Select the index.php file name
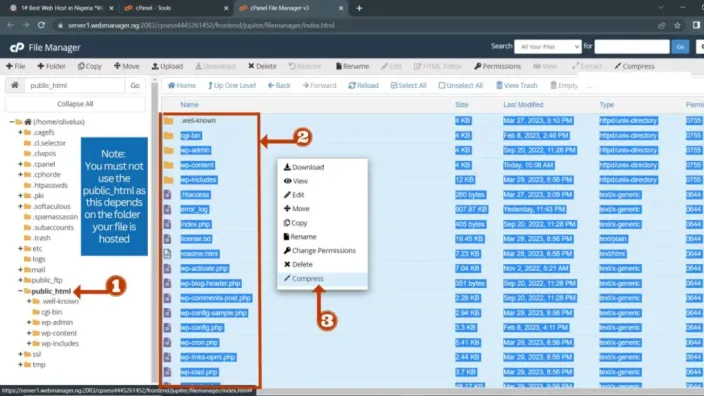The width and height of the screenshot is (704, 396). 196,224
